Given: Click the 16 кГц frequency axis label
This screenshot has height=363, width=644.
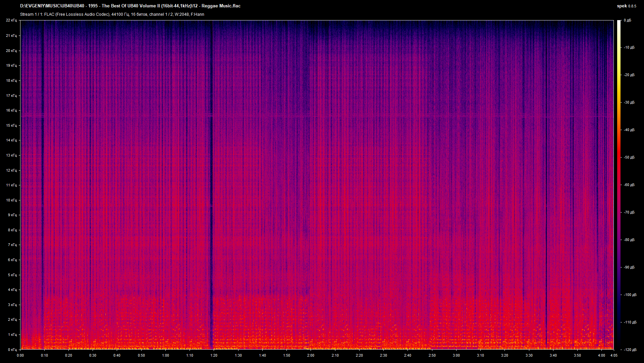Looking at the screenshot, I should (11, 110).
